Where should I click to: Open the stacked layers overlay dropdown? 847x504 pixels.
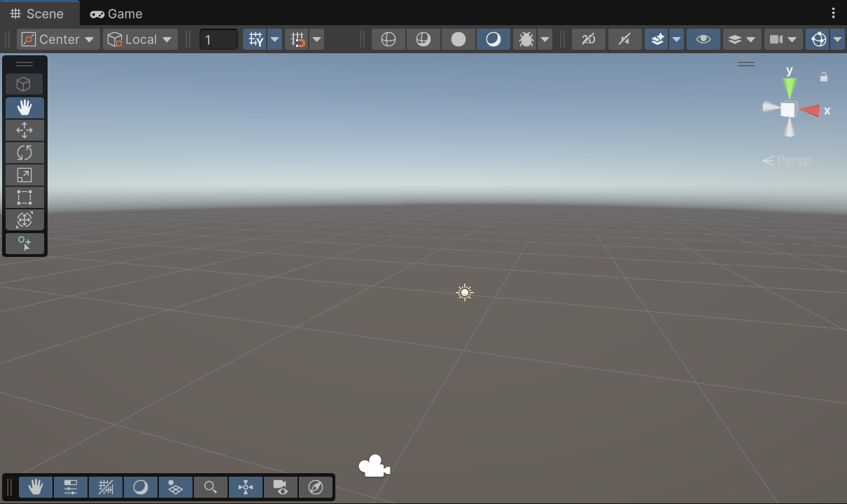tap(742, 39)
